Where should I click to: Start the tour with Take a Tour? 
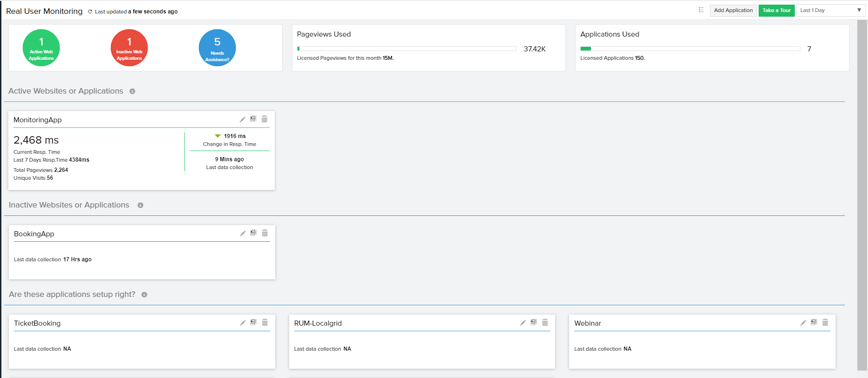pyautogui.click(x=777, y=10)
